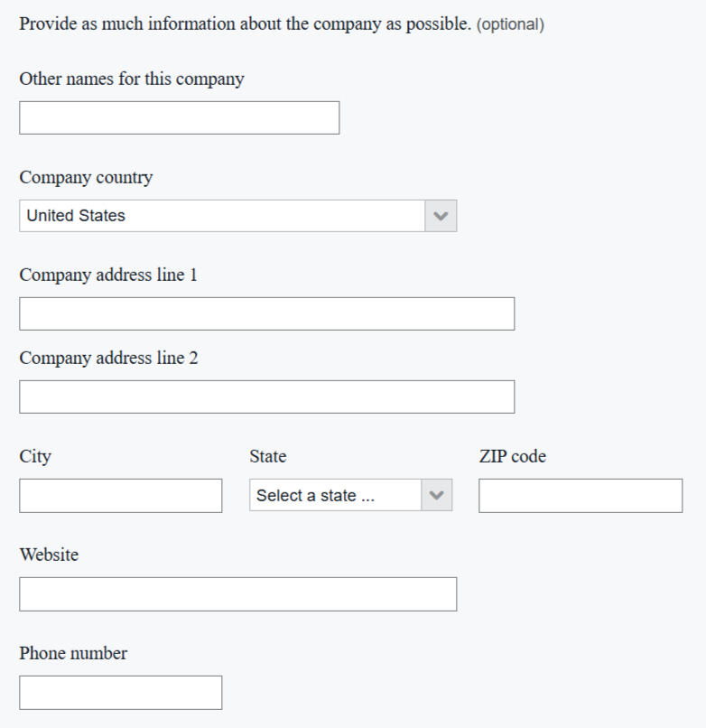The height and width of the screenshot is (728, 706).
Task: Open the Company country dropdown
Action: point(238,215)
